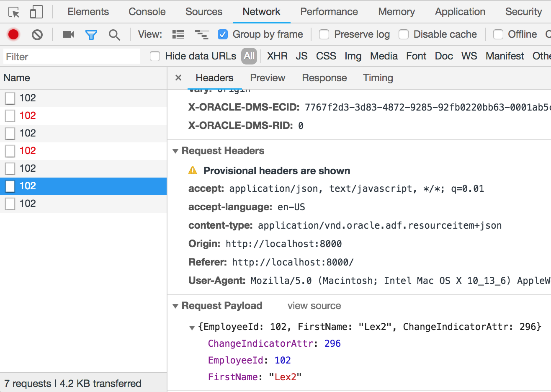Switch to large request rows view icon
The height and width of the screenshot is (392, 551).
[178, 34]
